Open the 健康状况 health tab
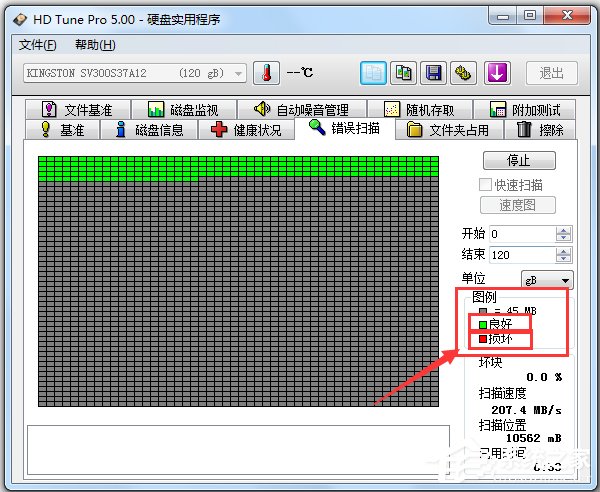Viewport: 600px width, 492px height. click(x=246, y=130)
